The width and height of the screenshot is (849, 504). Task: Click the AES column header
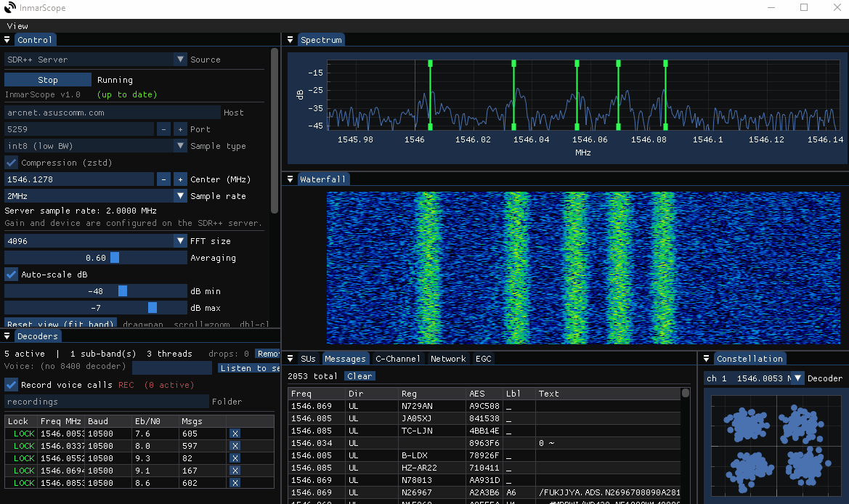pos(484,394)
